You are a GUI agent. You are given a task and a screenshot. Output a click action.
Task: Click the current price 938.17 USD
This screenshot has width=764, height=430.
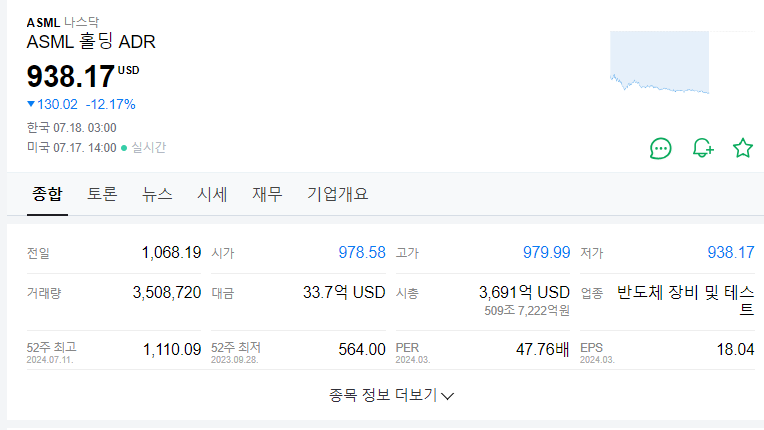coord(83,76)
